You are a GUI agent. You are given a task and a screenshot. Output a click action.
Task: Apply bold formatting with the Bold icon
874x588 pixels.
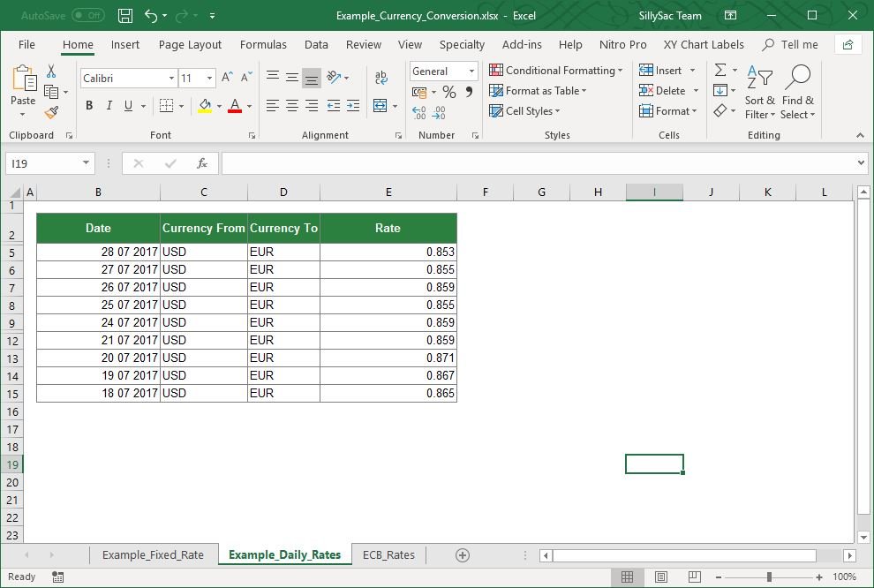point(88,105)
